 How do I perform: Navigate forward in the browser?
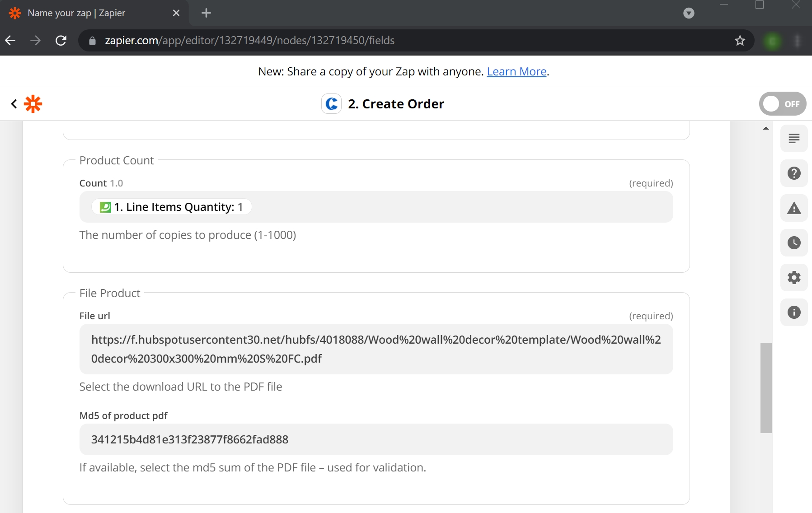point(35,41)
